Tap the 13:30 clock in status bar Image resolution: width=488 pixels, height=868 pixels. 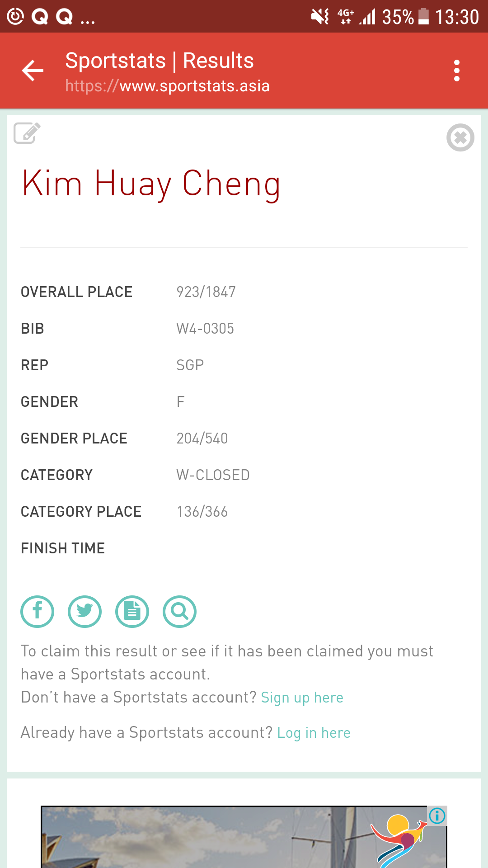(457, 17)
